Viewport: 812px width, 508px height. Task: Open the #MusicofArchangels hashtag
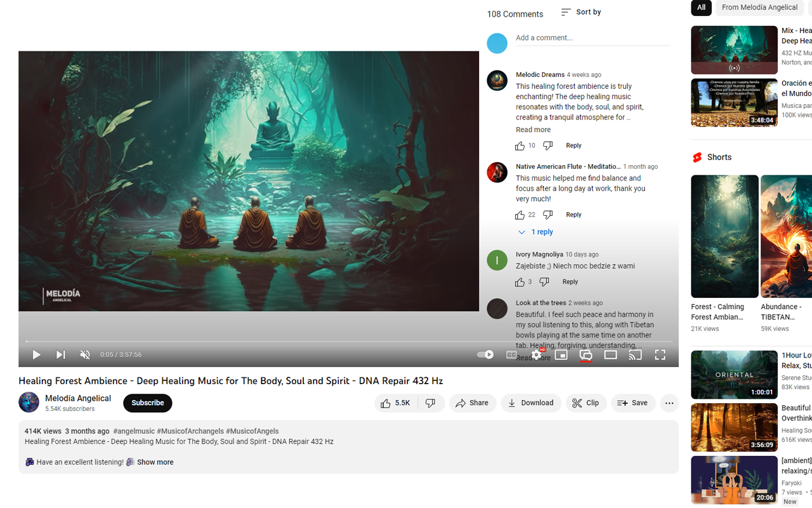pyautogui.click(x=190, y=431)
